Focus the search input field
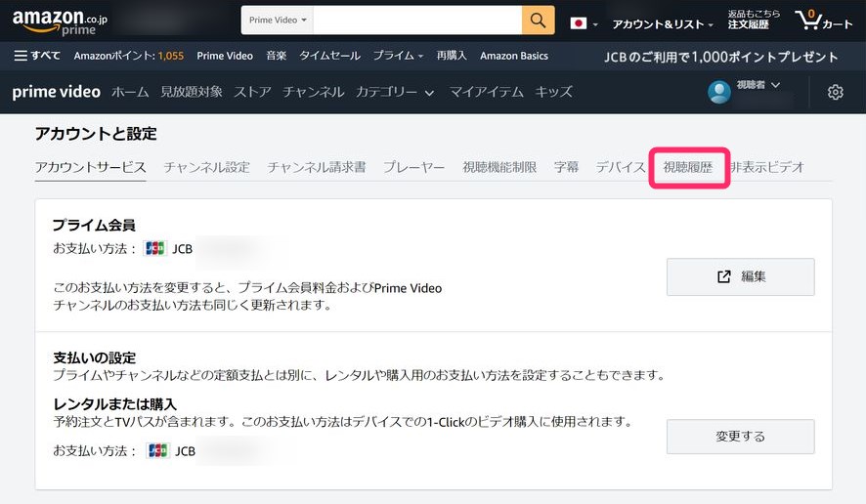 coord(417,21)
